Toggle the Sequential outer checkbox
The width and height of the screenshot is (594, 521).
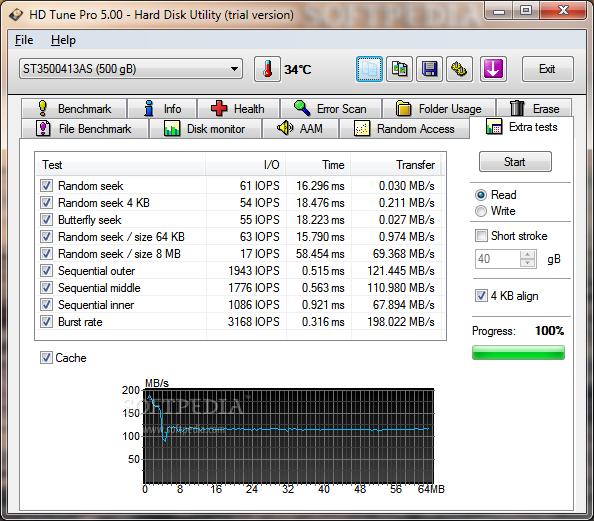click(46, 271)
